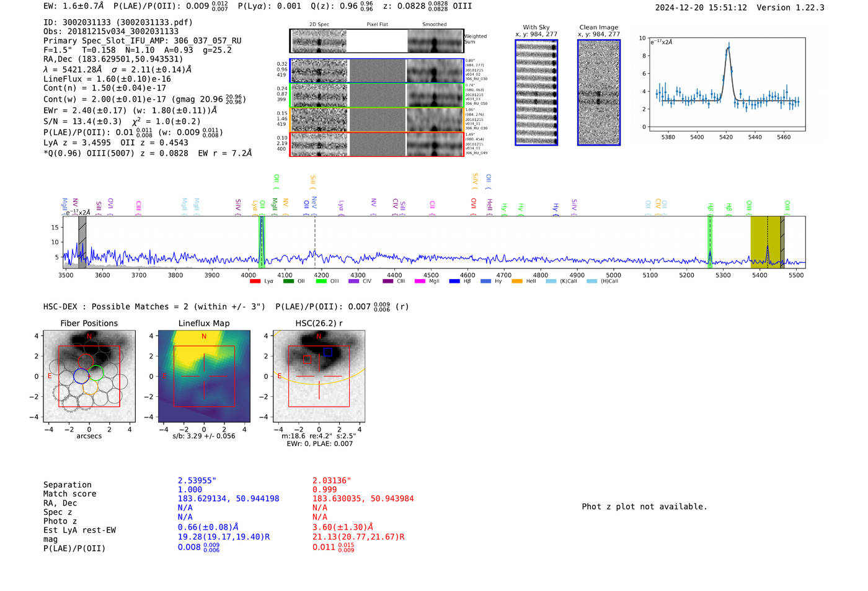Click the Phot z plot not available message
Screen dimensions: 868x591
[644, 507]
